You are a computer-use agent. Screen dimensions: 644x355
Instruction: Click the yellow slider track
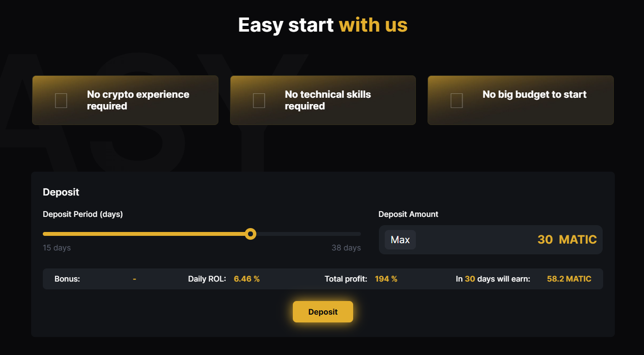tap(146, 234)
